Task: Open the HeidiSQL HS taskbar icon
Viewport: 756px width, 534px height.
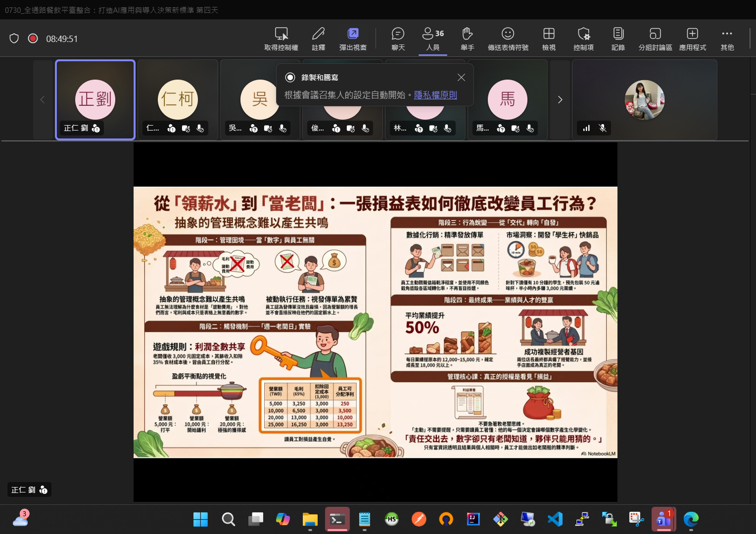Action: tap(392, 519)
